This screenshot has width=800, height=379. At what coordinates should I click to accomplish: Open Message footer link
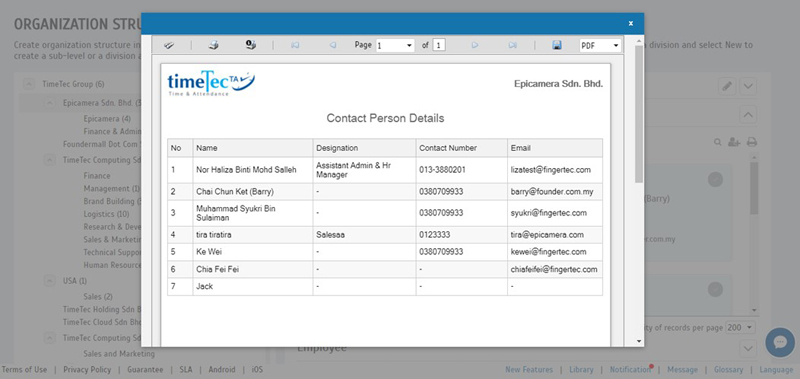[x=682, y=370]
